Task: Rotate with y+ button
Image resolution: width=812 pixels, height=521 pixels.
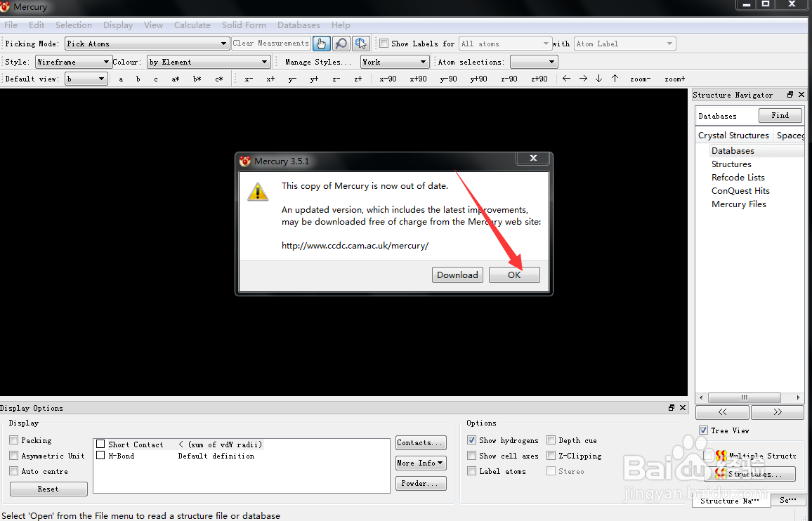Action: 315,79
